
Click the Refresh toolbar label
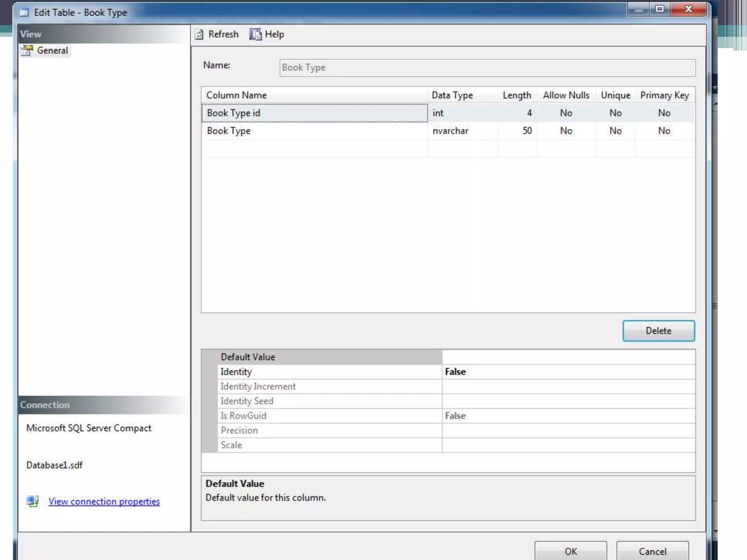223,34
